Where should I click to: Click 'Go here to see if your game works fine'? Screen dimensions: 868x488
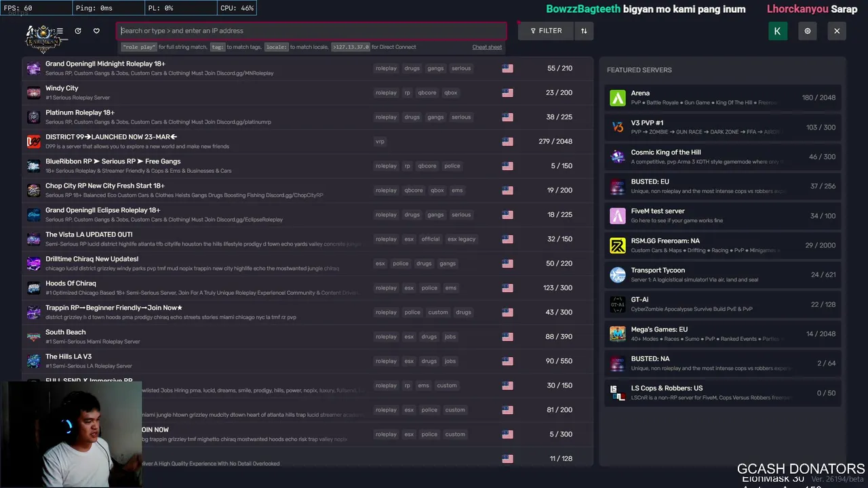[x=677, y=221]
